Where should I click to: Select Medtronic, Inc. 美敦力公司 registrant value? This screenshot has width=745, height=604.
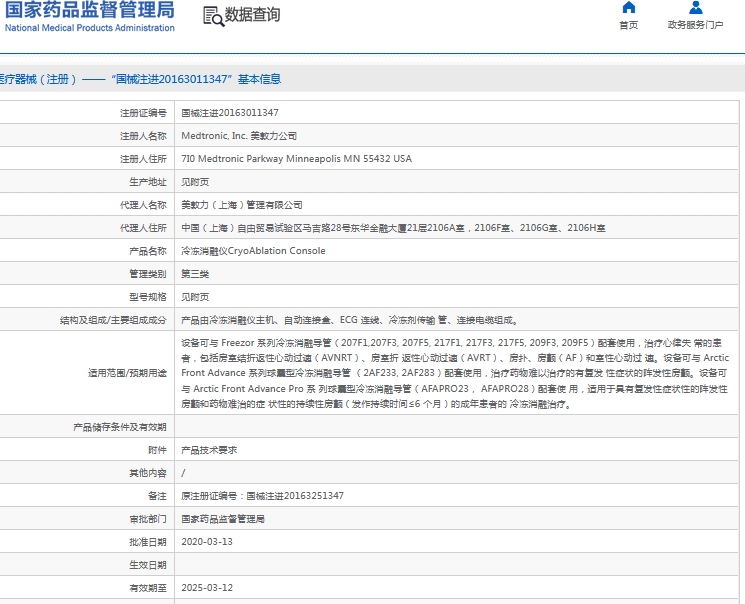click(x=239, y=136)
